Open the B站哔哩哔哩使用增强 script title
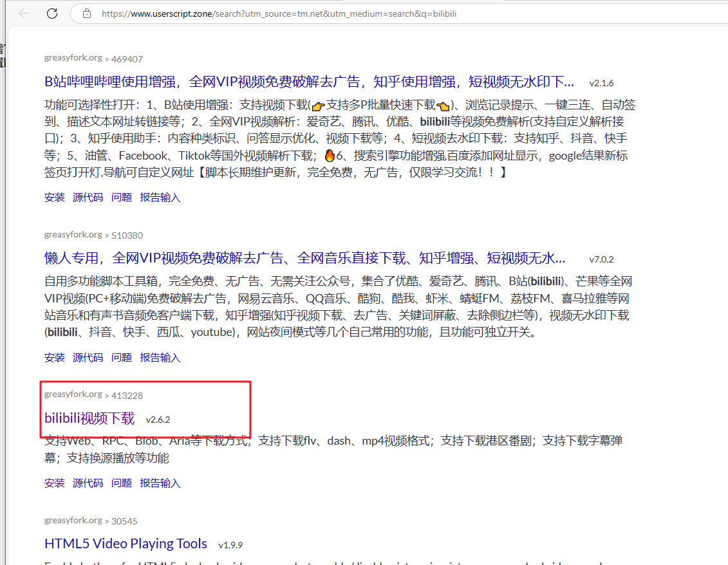This screenshot has width=728, height=565. [x=309, y=82]
